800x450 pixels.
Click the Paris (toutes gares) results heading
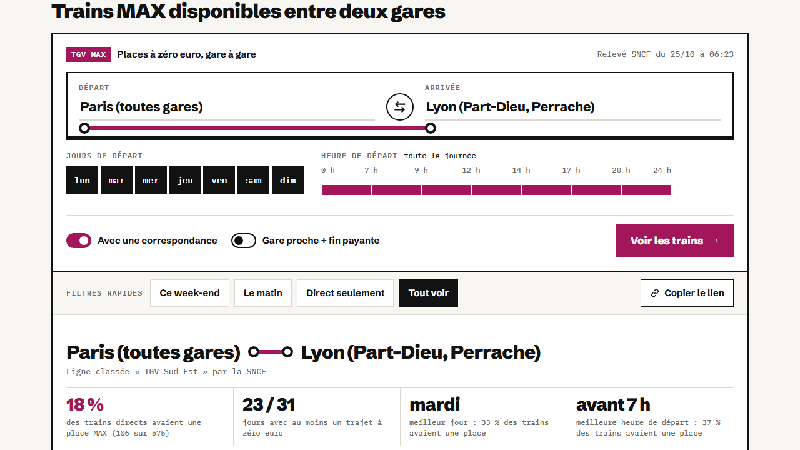[x=153, y=352]
